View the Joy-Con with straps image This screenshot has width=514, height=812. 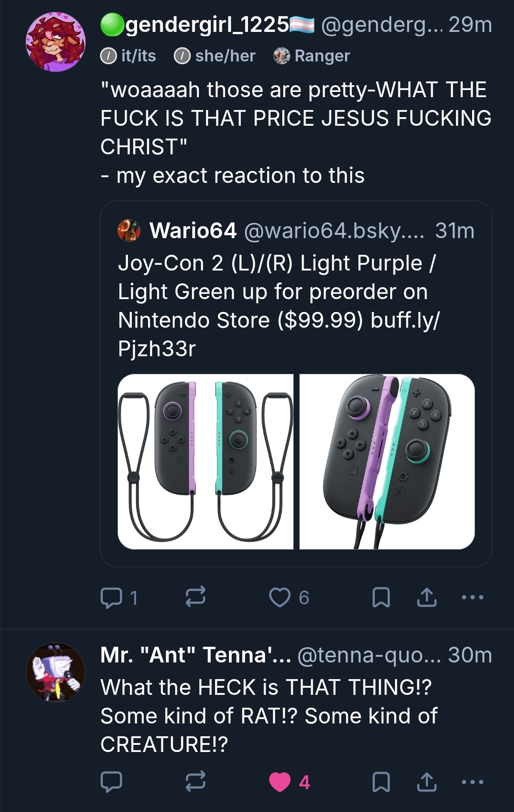pyautogui.click(x=206, y=461)
